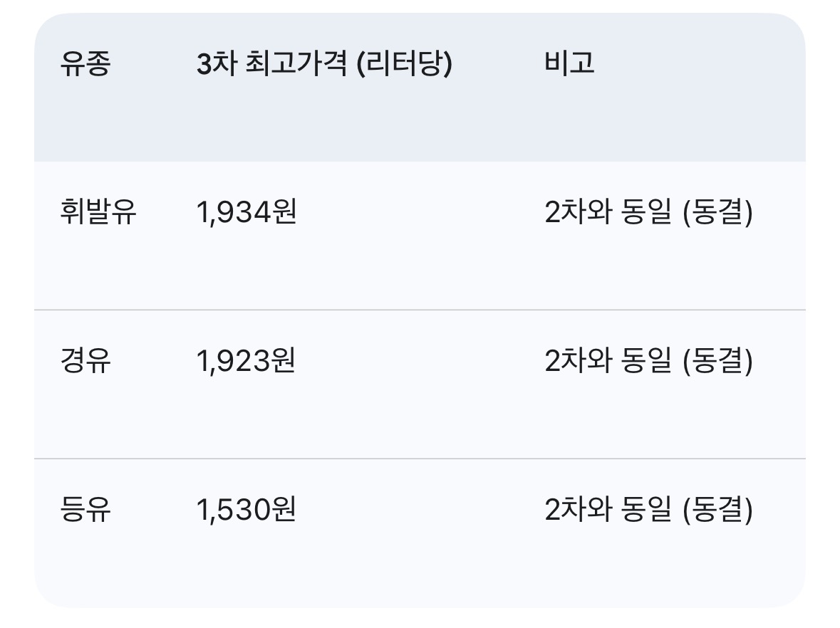The image size is (840, 628).
Task: Select the 휘발유 row label
Action: click(x=98, y=212)
